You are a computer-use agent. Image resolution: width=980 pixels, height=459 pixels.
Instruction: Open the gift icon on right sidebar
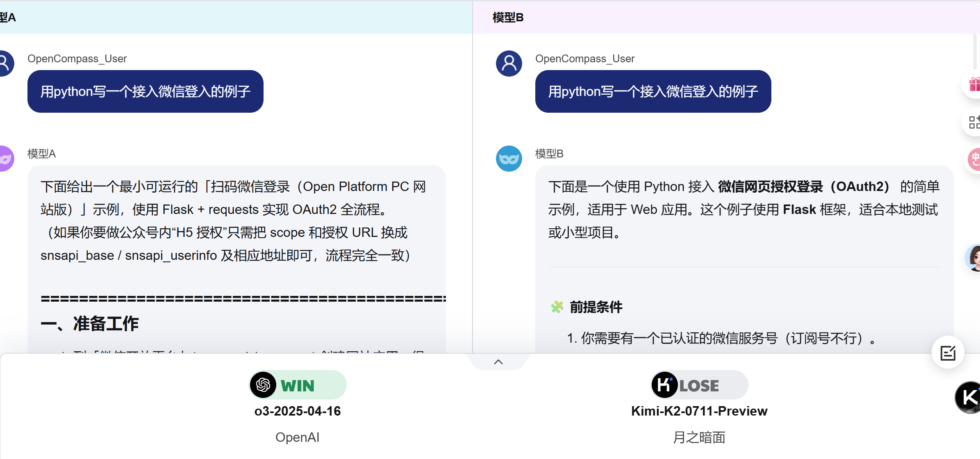click(x=973, y=84)
